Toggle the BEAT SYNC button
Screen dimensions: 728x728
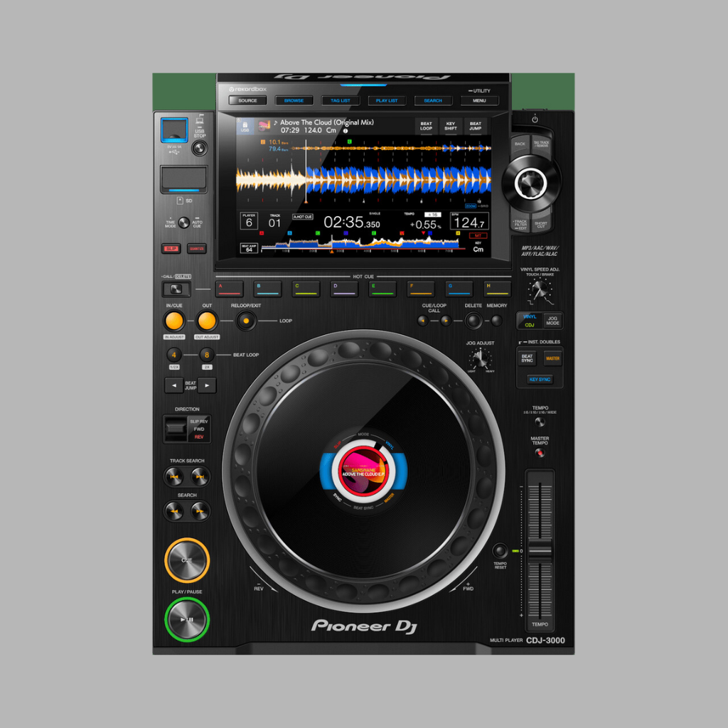click(527, 358)
